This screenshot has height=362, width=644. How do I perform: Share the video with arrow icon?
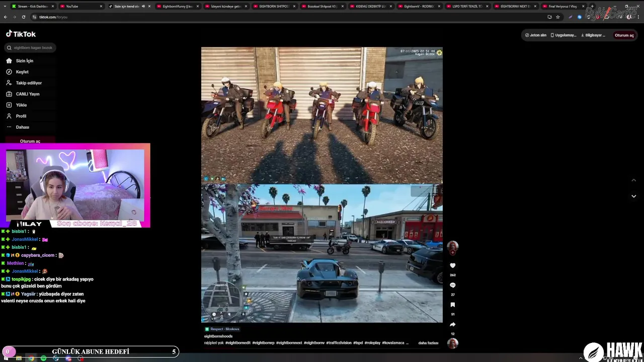(x=453, y=324)
